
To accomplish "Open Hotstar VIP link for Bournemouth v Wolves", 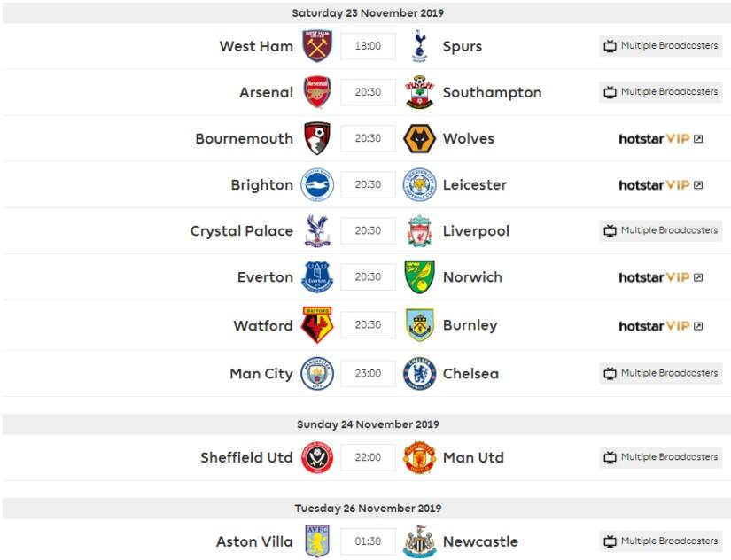I will coord(660,138).
